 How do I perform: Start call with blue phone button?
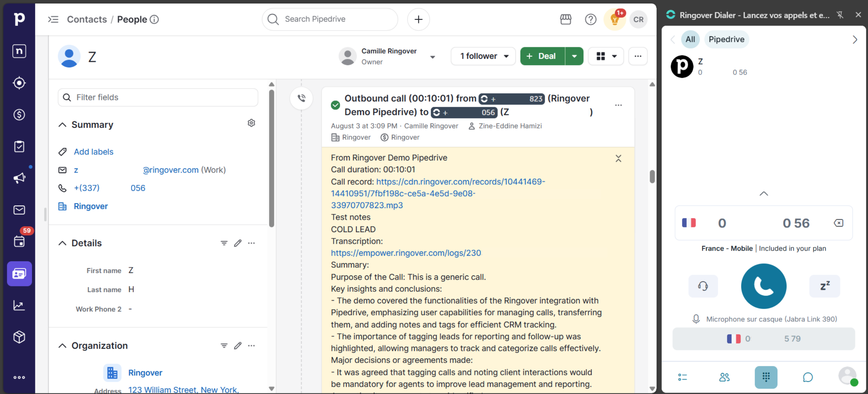pyautogui.click(x=763, y=286)
